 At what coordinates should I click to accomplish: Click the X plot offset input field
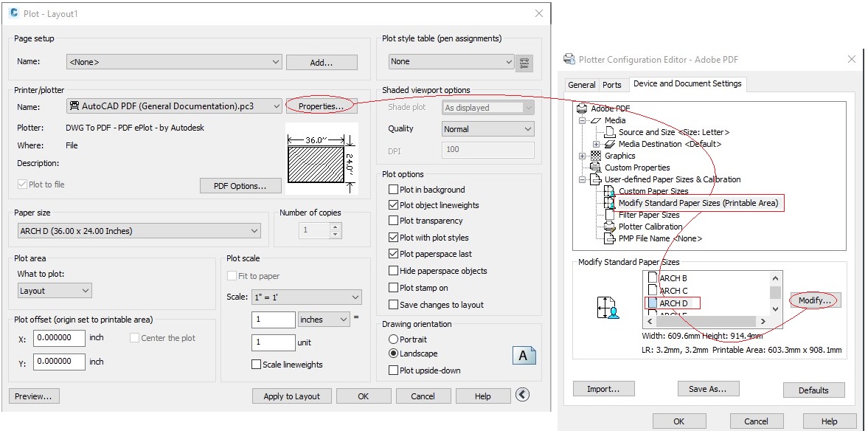point(59,338)
